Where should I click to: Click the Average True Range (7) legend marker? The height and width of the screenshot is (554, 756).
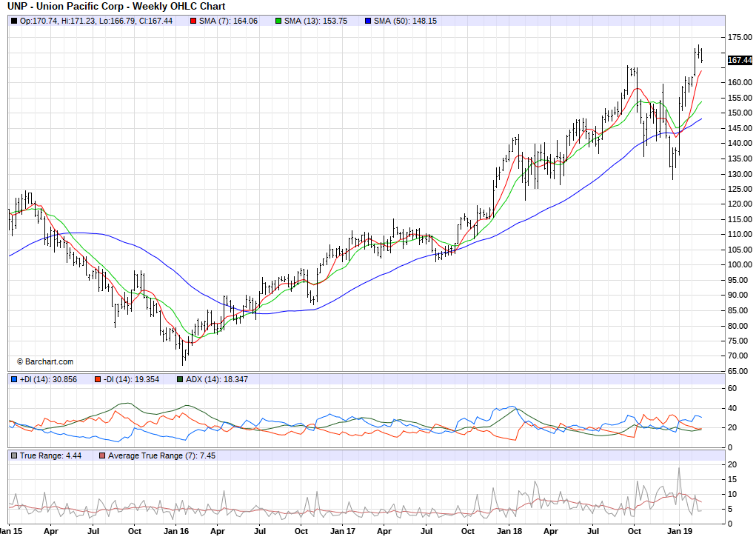pyautogui.click(x=103, y=455)
